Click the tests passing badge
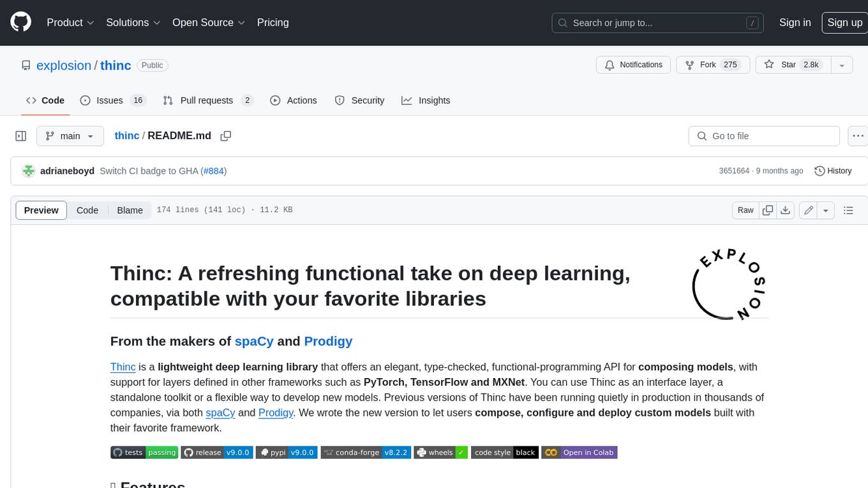The image size is (868, 488). pos(144,452)
